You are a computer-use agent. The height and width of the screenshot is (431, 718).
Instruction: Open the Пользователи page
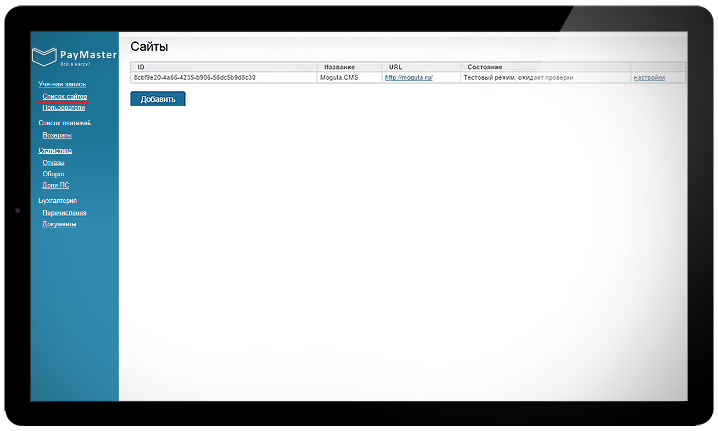click(64, 107)
